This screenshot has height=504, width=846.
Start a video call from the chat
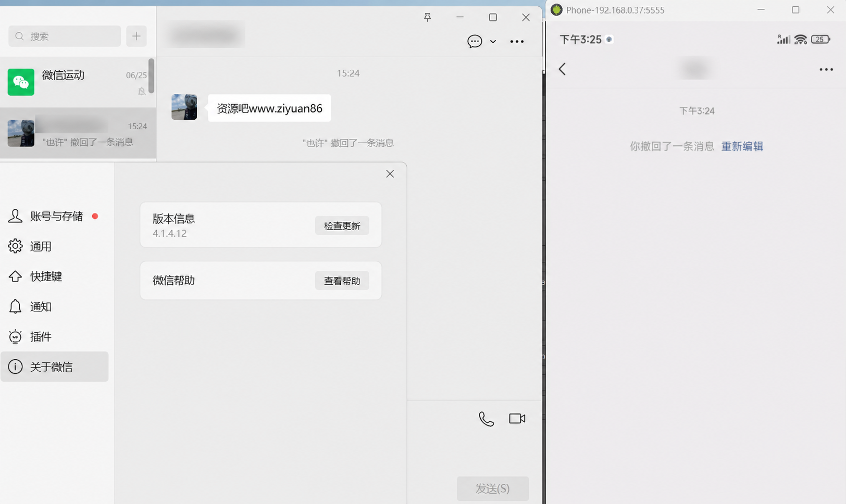pos(516,418)
